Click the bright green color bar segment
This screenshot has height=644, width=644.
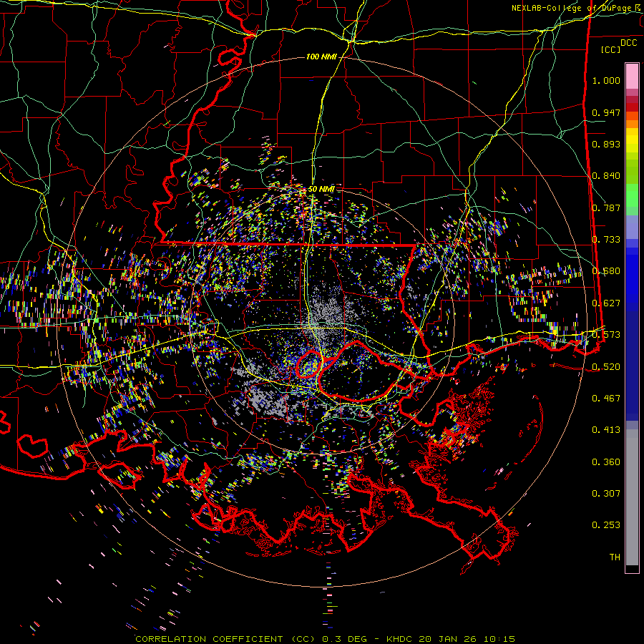click(x=632, y=195)
